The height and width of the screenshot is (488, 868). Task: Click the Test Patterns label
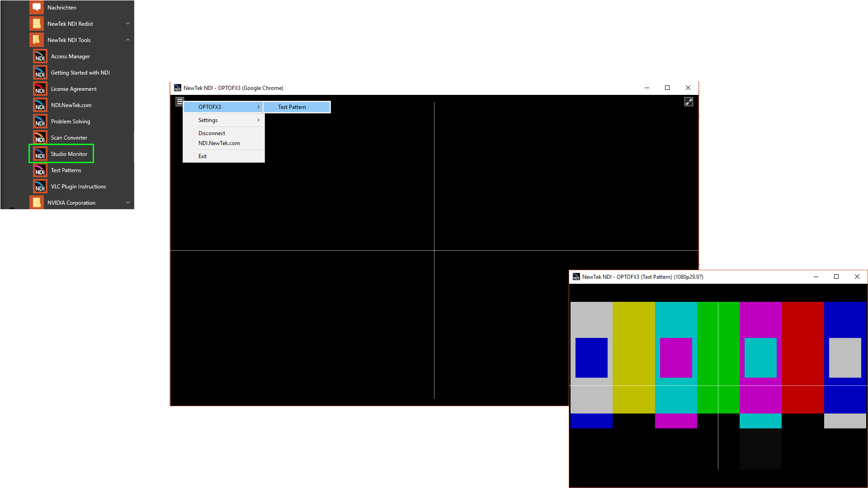tap(66, 170)
